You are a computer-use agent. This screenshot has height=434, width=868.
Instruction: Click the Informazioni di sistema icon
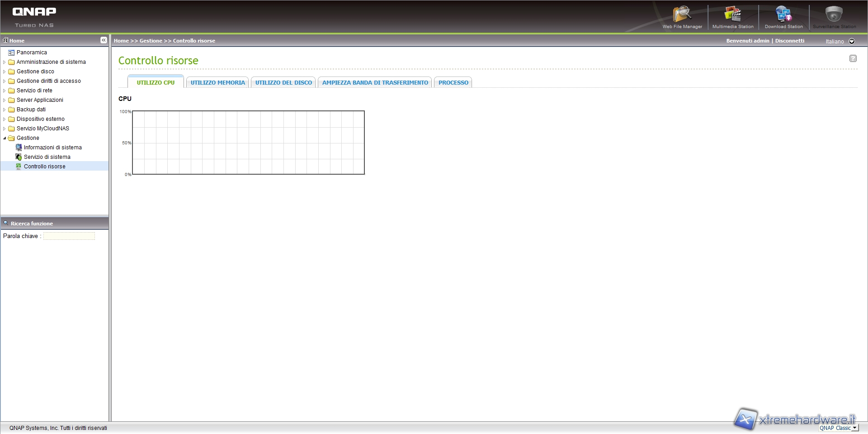(x=19, y=148)
